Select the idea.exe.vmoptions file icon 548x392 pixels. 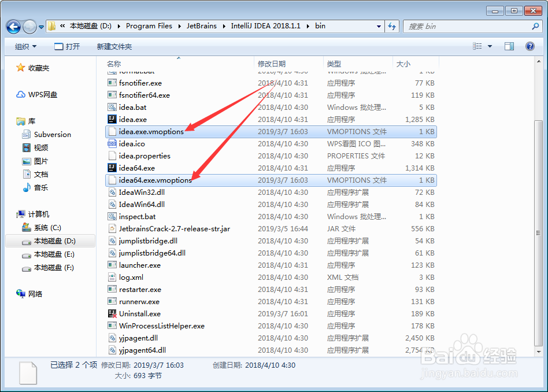click(x=112, y=131)
